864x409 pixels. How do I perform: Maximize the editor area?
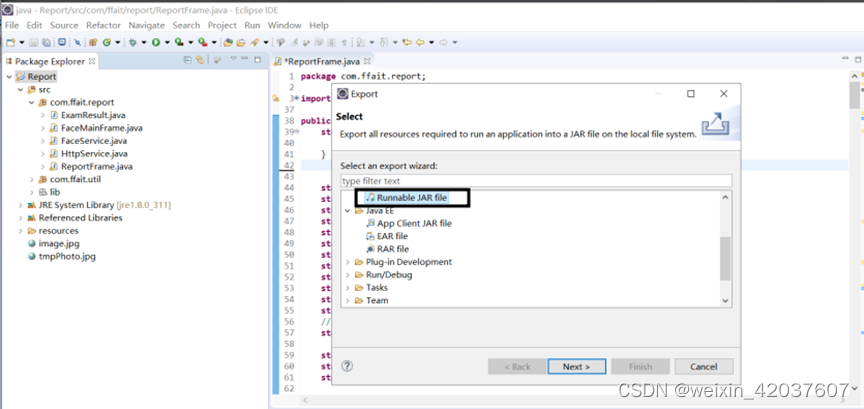858,59
